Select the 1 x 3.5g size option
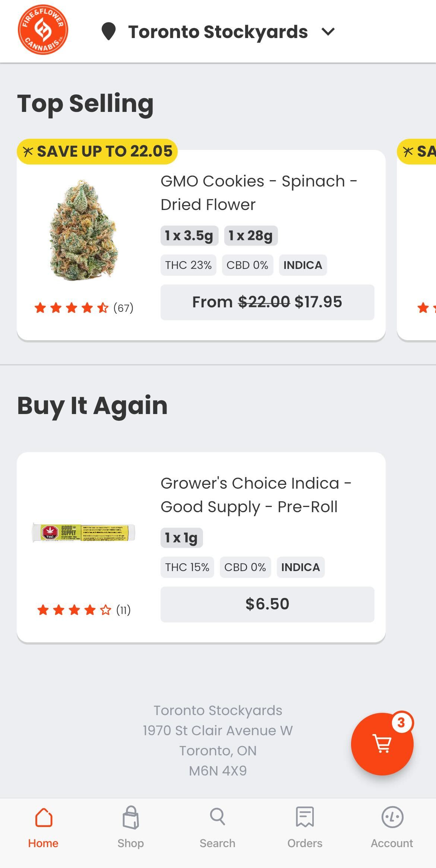 click(x=189, y=236)
